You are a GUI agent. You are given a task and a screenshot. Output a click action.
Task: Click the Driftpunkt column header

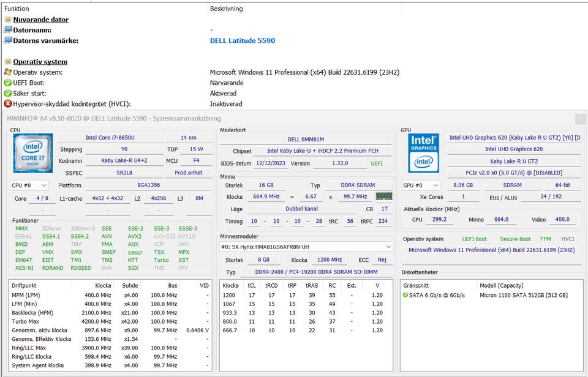pyautogui.click(x=24, y=286)
